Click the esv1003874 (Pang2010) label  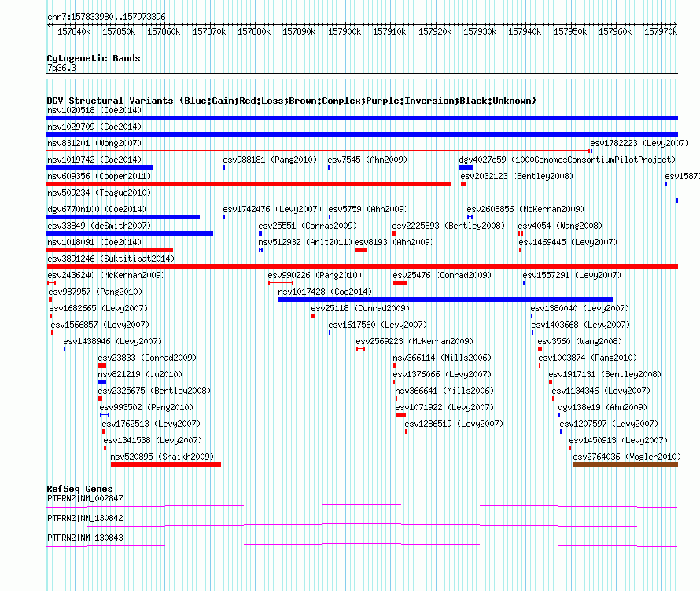588,358
